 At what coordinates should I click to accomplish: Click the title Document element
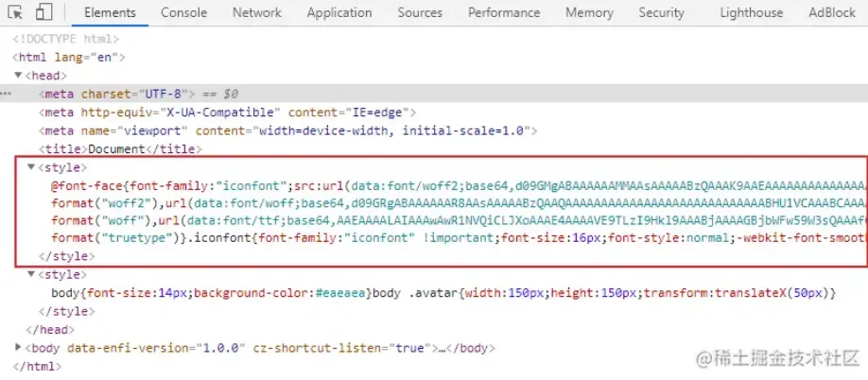click(118, 149)
